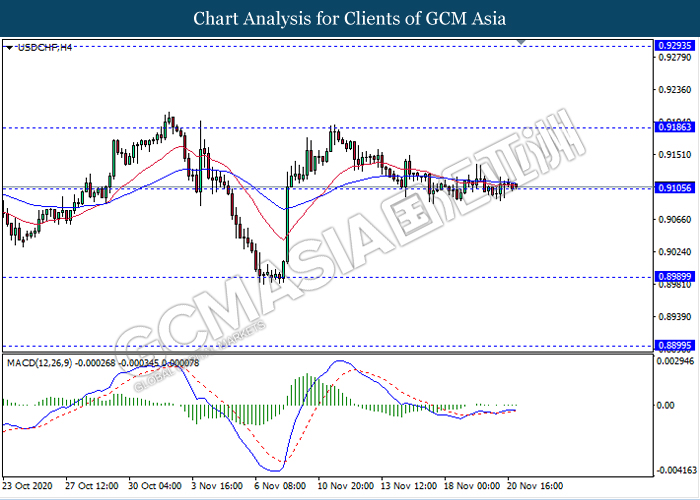This screenshot has width=700, height=500.
Task: Click the 10 Nov 20:00 time label
Action: (345, 485)
